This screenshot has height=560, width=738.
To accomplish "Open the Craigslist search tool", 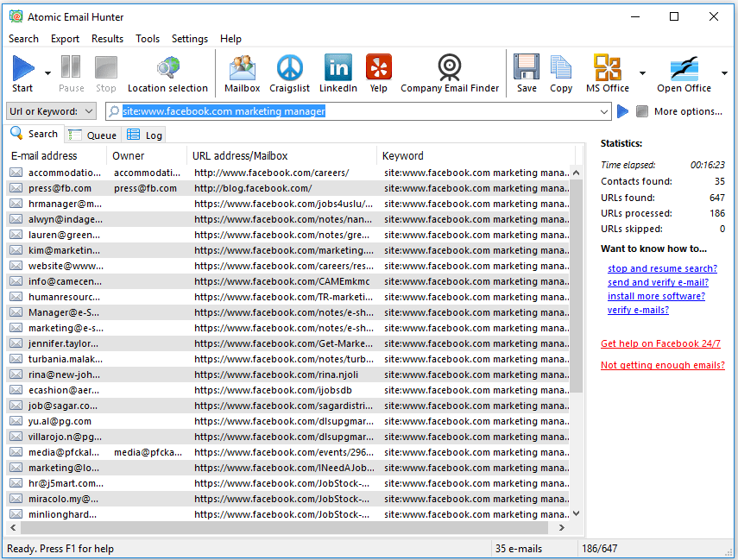I will [x=289, y=67].
